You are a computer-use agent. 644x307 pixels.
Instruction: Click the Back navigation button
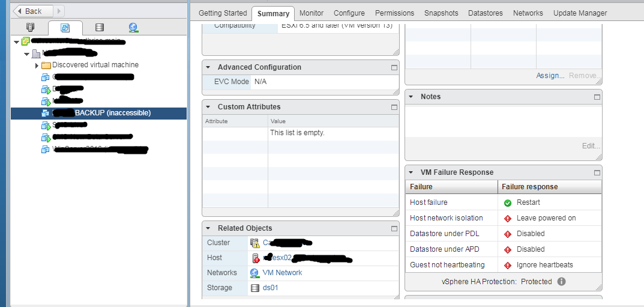pyautogui.click(x=33, y=11)
